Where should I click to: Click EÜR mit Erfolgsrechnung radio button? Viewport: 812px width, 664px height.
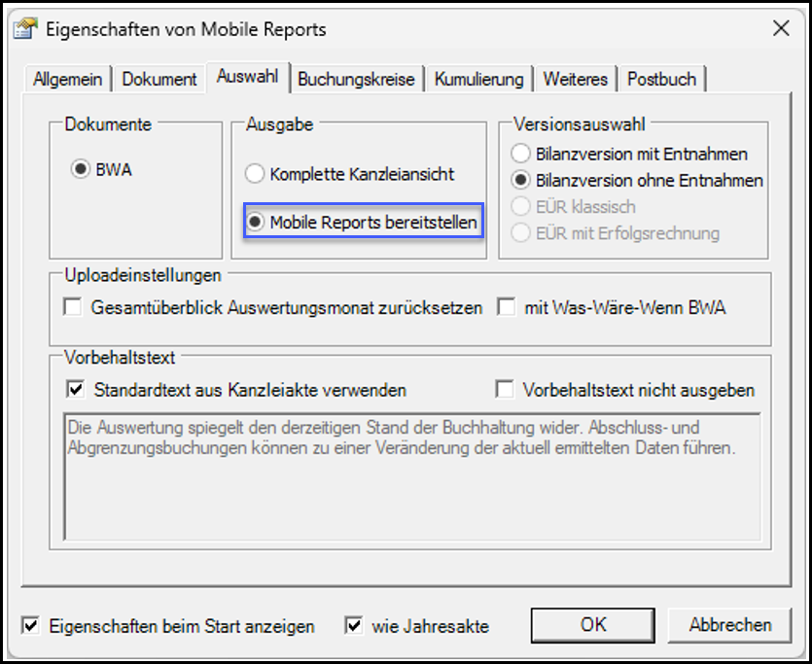(x=520, y=233)
